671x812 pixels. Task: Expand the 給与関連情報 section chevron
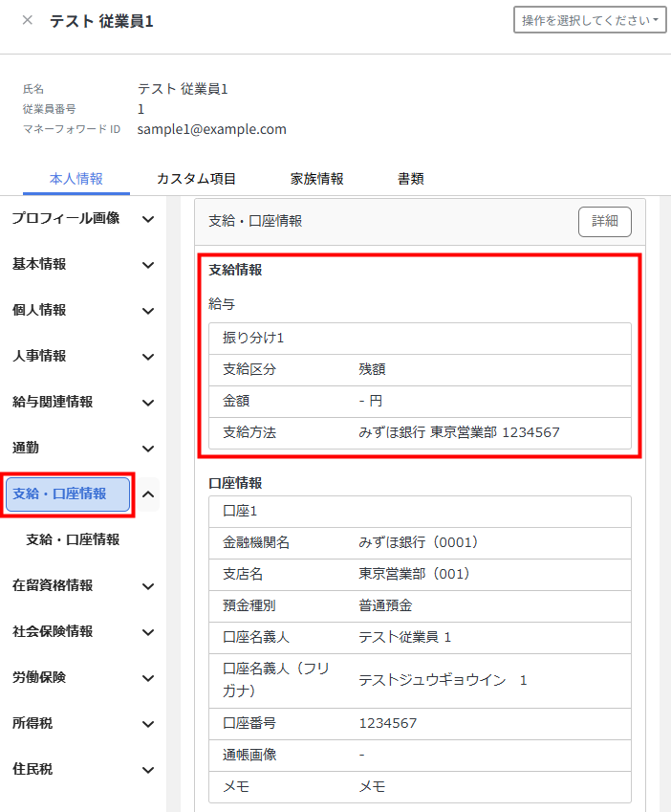tap(148, 403)
